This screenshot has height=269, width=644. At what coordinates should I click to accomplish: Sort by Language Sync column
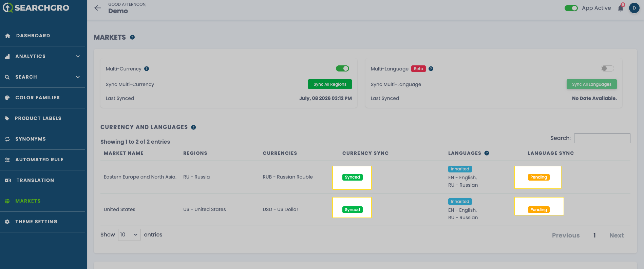click(x=551, y=153)
